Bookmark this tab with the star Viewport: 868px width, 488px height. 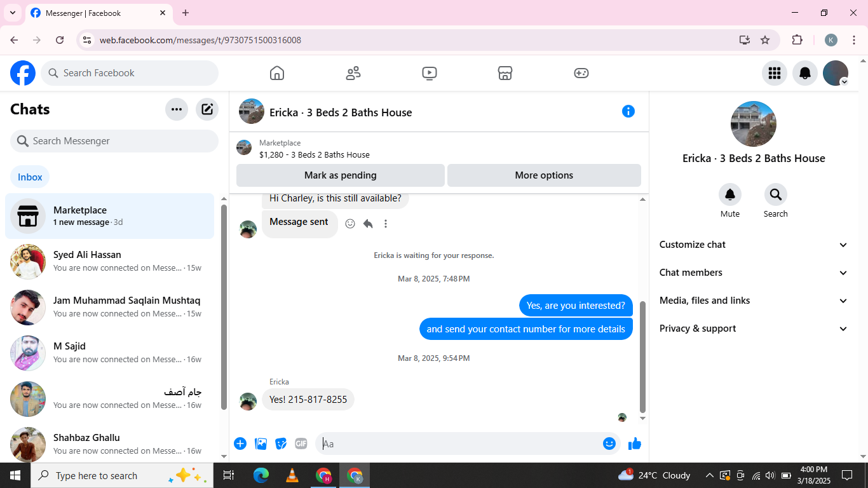click(x=765, y=40)
